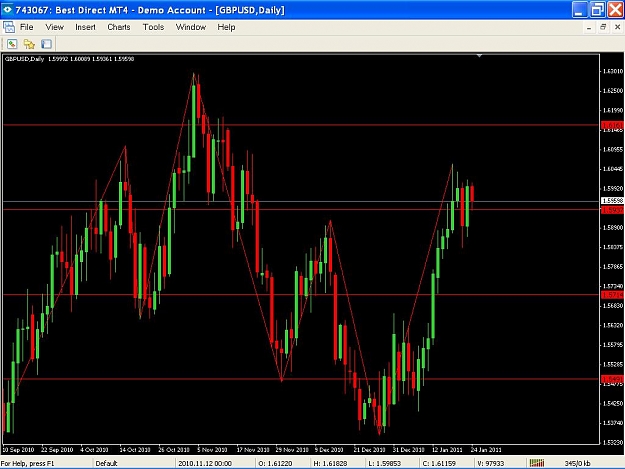The width and height of the screenshot is (625, 469).
Task: Click the Terminal window toolbar icon
Action: (x=46, y=44)
